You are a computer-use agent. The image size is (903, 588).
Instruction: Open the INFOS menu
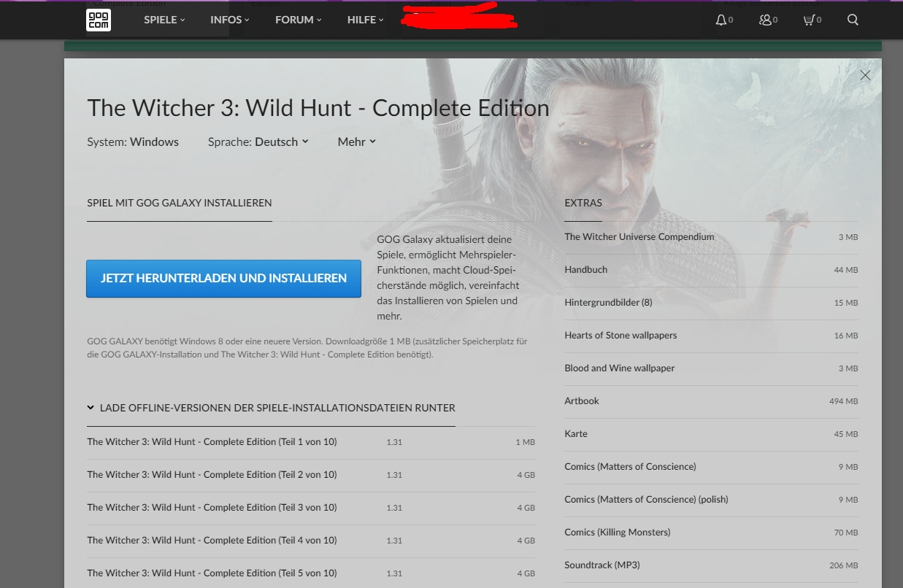(230, 20)
